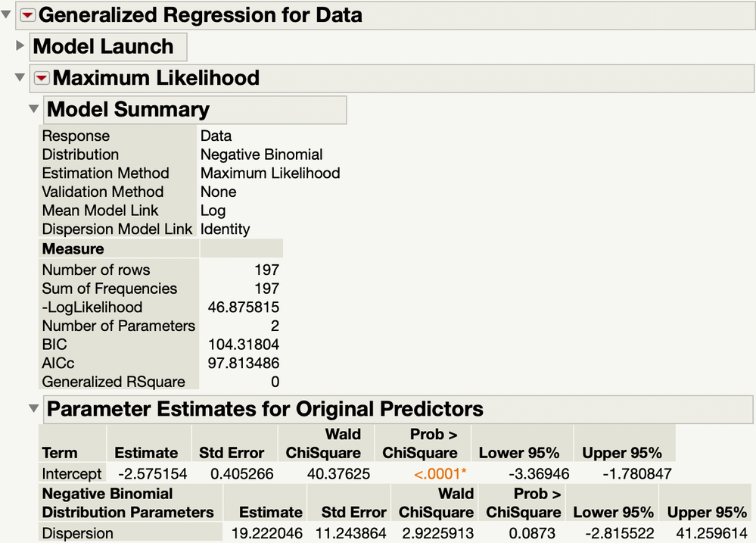
Task: Select the Intercept term cell
Action: coord(72,474)
